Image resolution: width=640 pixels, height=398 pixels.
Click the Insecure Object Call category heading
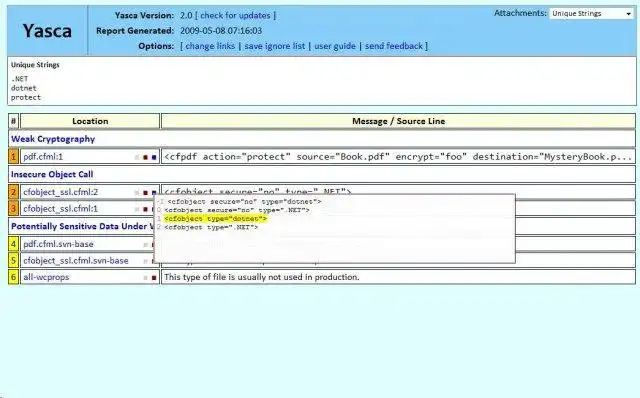click(x=52, y=174)
